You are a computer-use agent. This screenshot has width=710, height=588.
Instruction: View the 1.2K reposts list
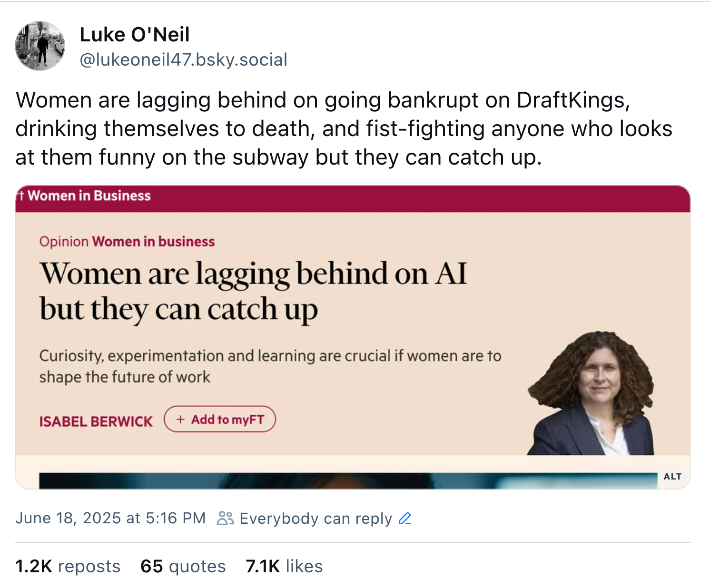tap(68, 566)
